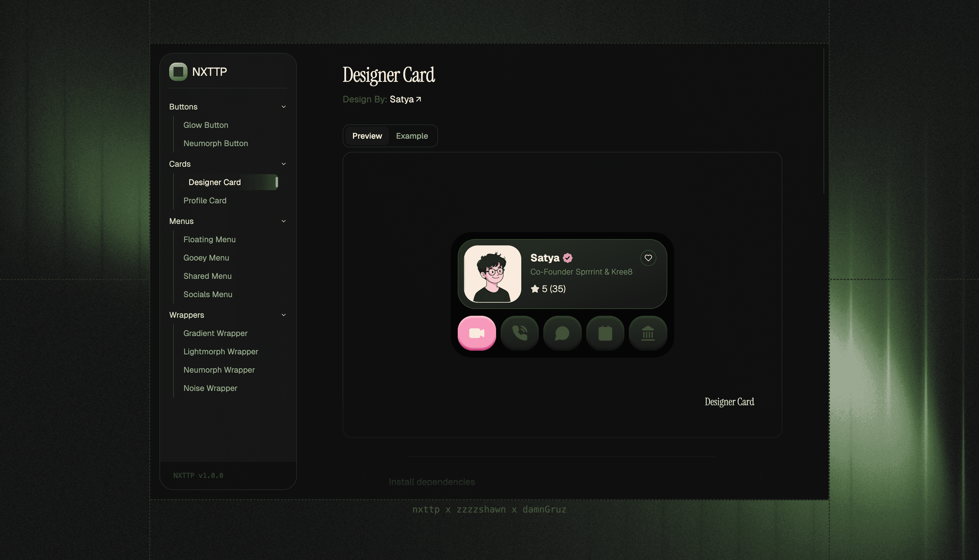The height and width of the screenshot is (560, 979).
Task: Click the chat bubble icon button
Action: click(x=562, y=333)
